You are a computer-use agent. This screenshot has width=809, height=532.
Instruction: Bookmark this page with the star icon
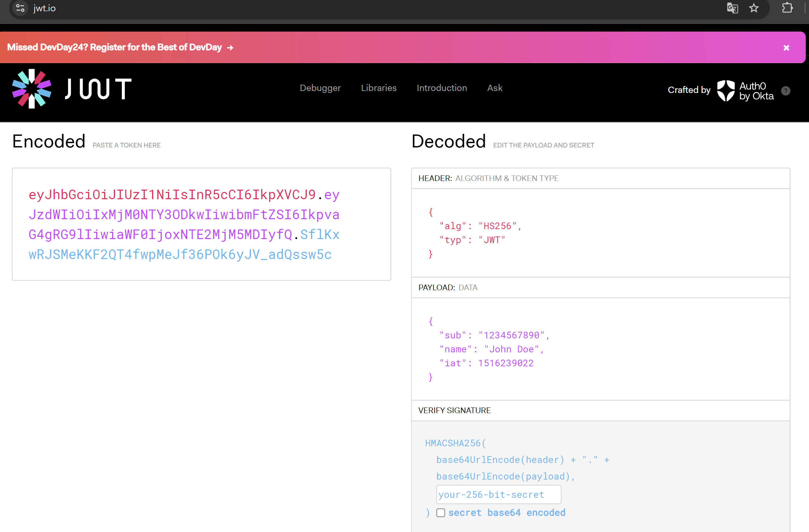tap(754, 8)
